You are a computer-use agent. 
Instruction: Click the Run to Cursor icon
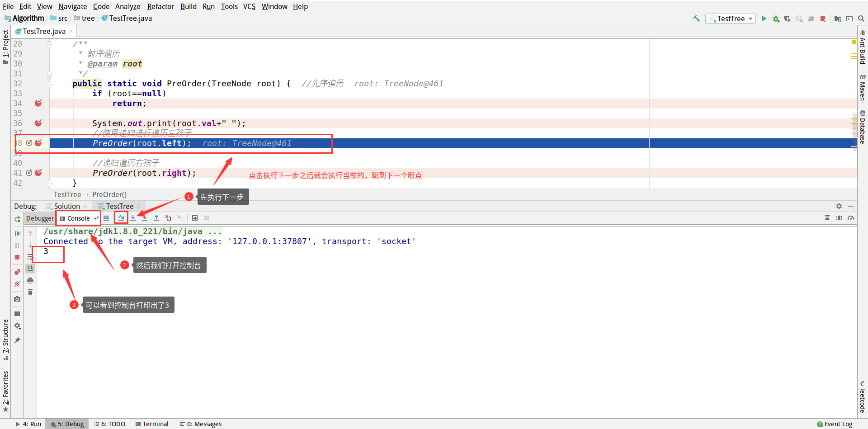[x=180, y=218]
